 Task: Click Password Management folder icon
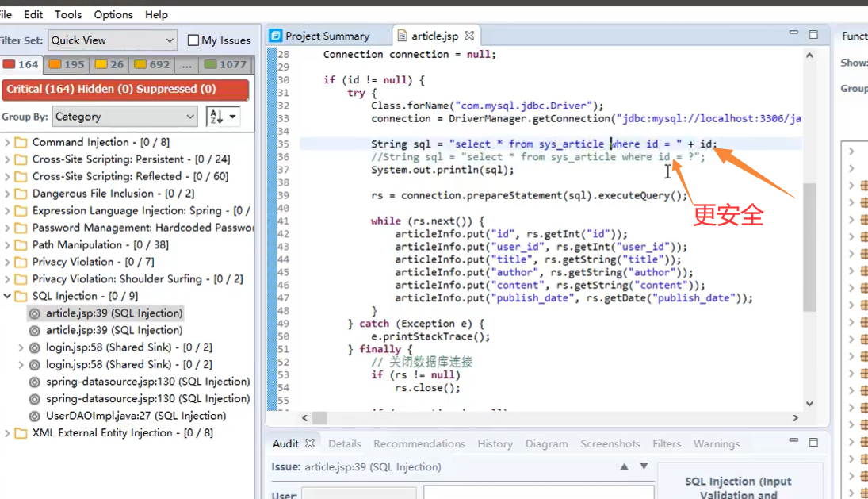[x=21, y=228]
